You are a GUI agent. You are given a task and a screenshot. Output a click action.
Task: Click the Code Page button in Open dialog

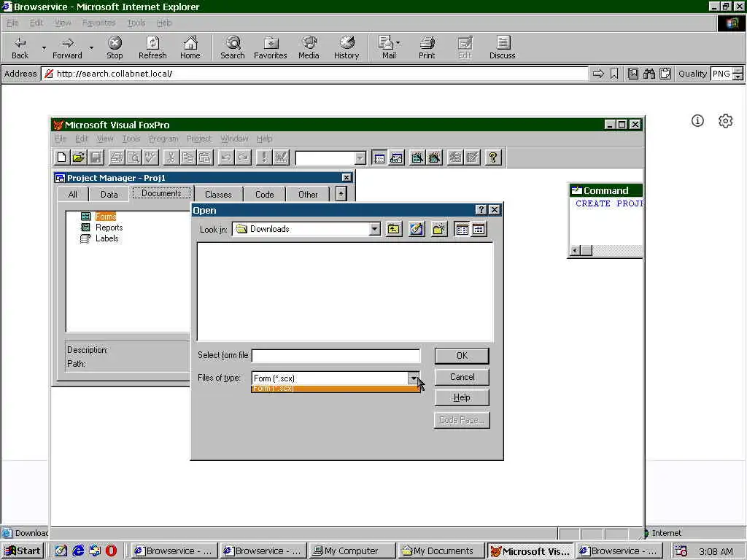462,421
